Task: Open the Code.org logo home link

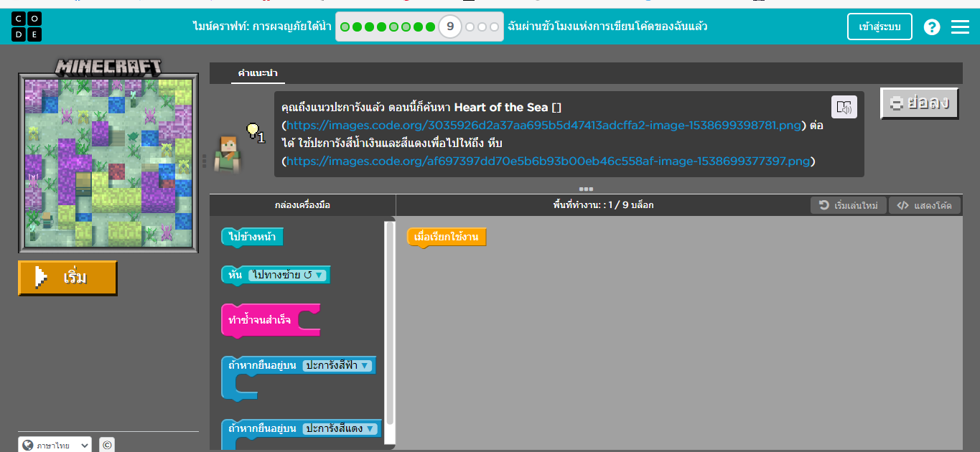Action: click(27, 27)
